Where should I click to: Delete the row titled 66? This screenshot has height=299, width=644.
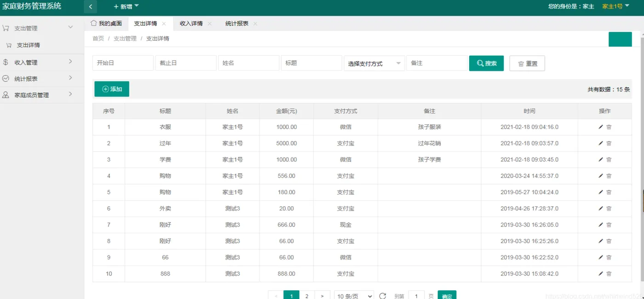pos(609,258)
